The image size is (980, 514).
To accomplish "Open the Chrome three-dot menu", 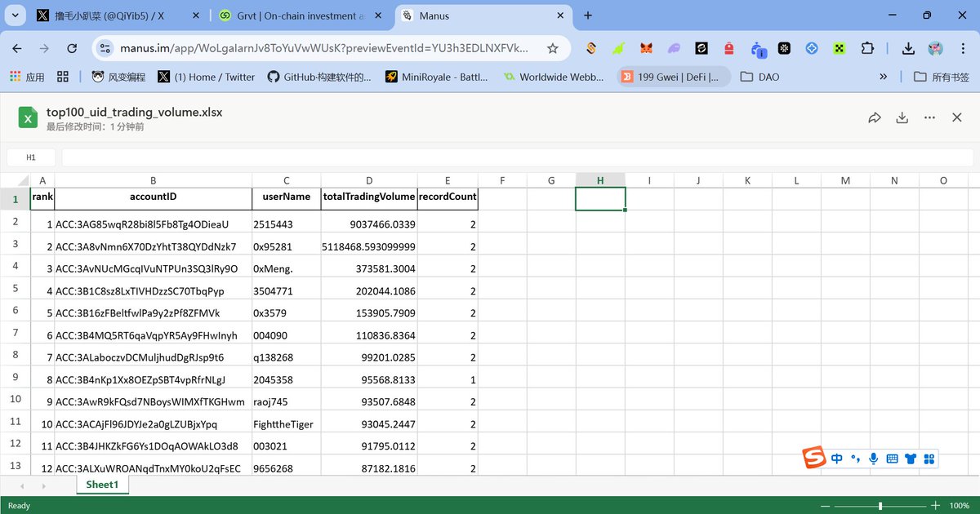I will point(962,49).
